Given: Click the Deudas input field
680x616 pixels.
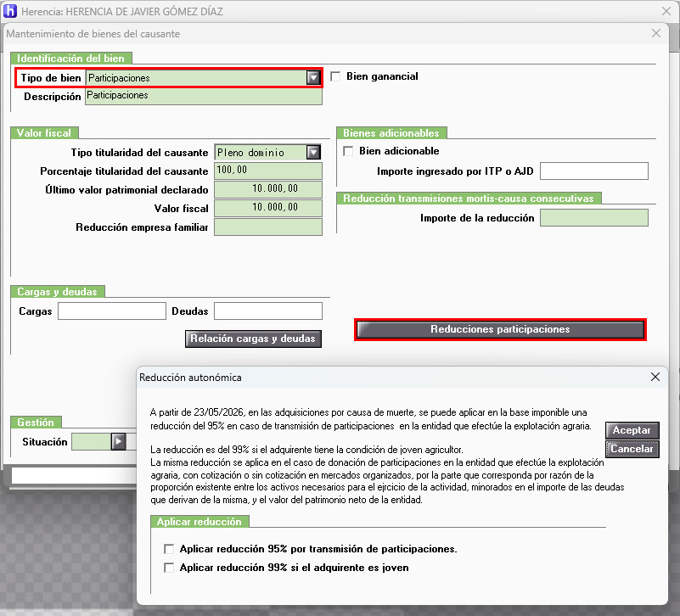Looking at the screenshot, I should pyautogui.click(x=268, y=311).
